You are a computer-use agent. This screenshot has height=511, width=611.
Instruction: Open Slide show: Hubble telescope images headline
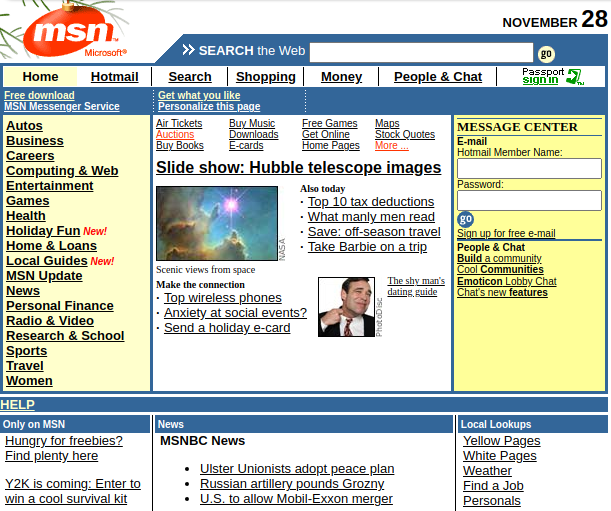click(x=298, y=168)
